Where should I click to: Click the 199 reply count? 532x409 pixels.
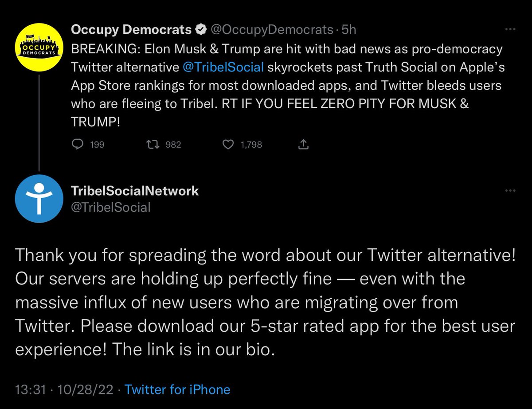(97, 145)
